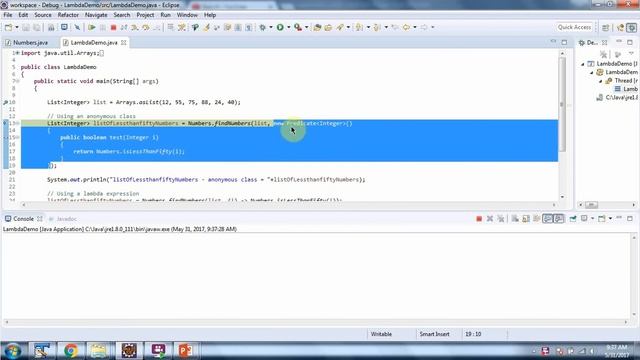
Task: Select the Debug perspective icon
Action: [x=631, y=27]
